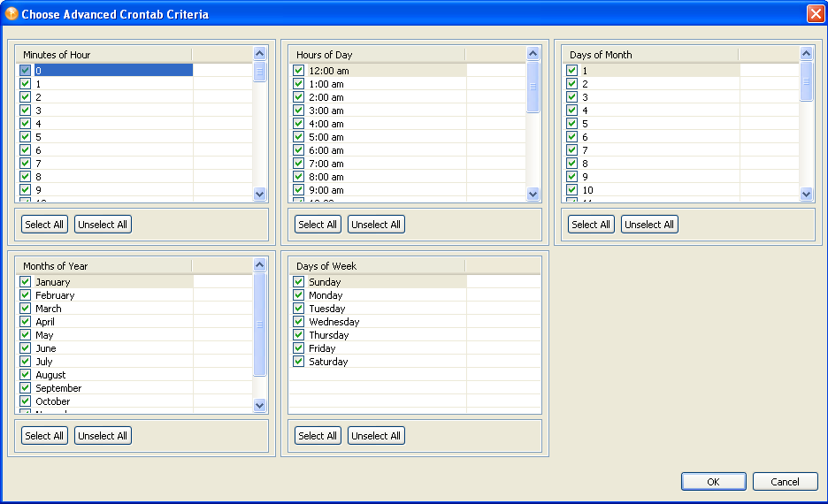
Task: Toggle the August month checkbox
Action: 25,374
